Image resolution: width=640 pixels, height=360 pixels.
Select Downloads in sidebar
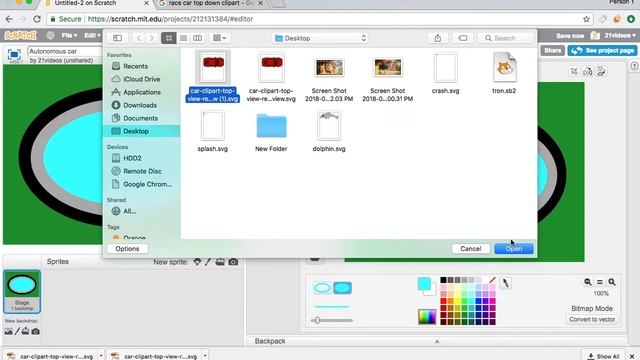[x=140, y=105]
